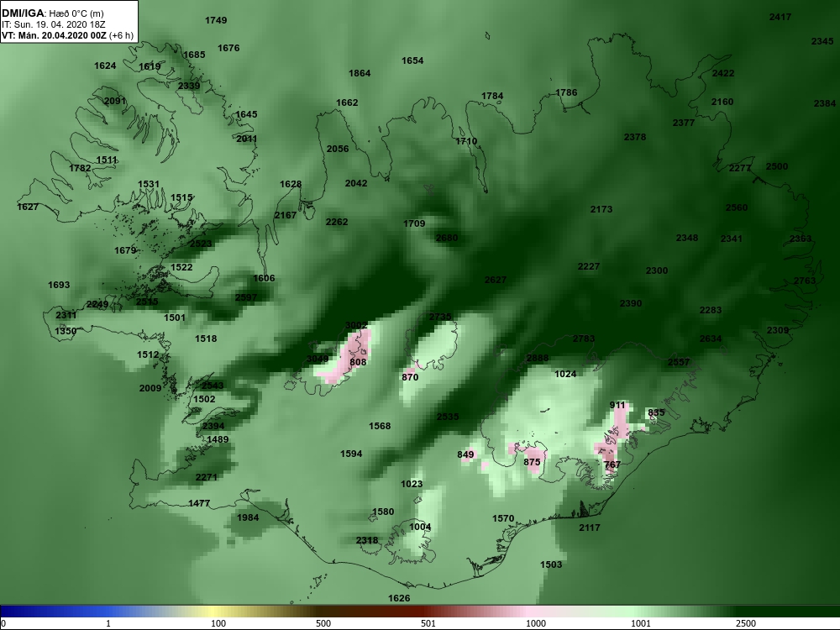
Task: Click the map value 2680
Action: click(x=447, y=238)
